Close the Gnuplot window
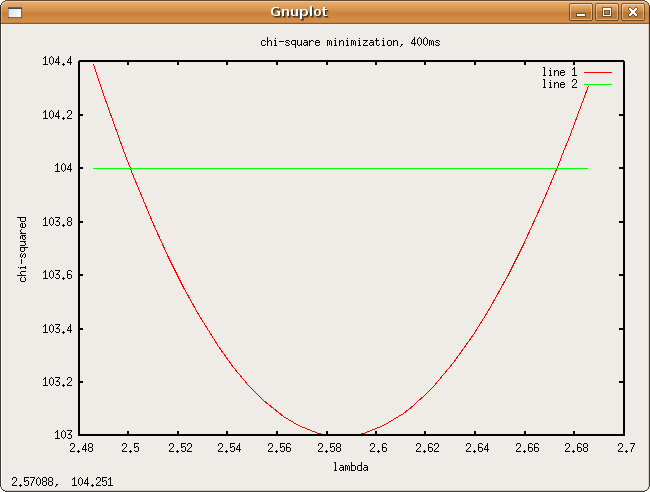 631,12
